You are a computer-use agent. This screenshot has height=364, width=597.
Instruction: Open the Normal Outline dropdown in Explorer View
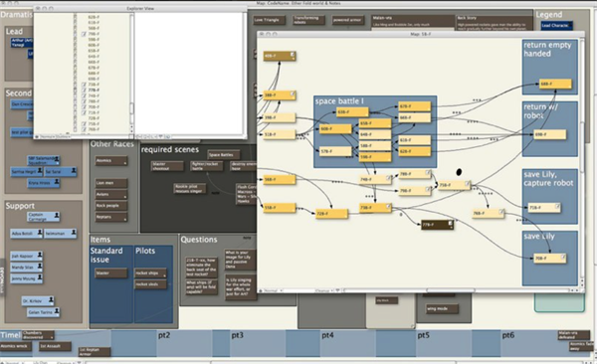pos(54,136)
